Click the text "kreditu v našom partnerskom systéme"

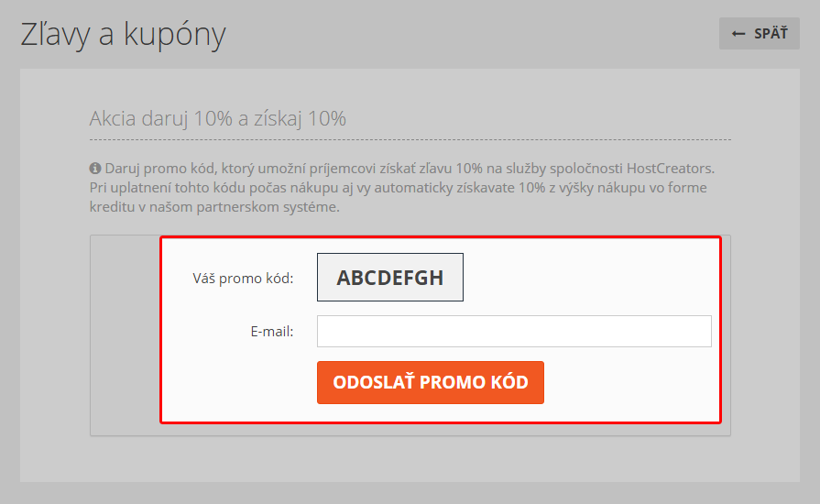point(214,207)
